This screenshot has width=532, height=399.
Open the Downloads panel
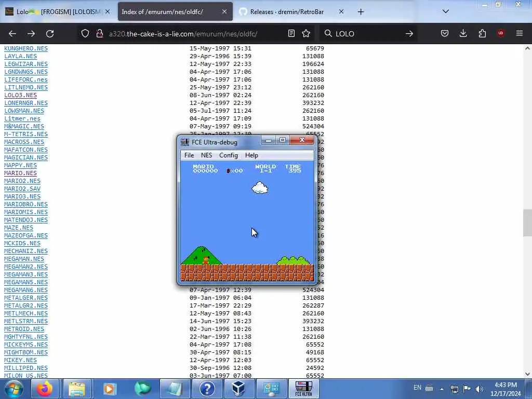click(x=463, y=33)
